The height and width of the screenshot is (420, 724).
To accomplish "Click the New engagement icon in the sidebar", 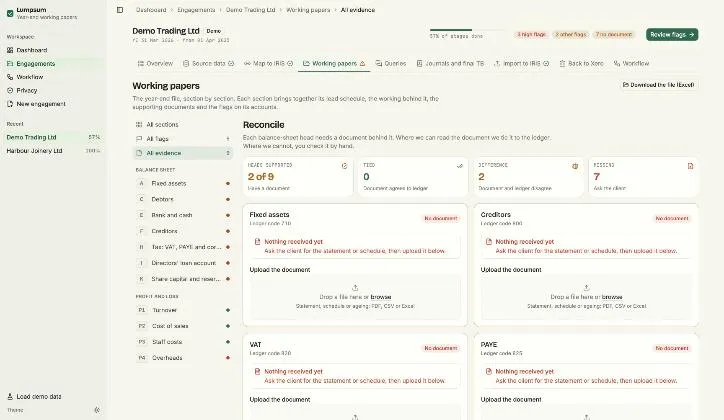I will point(10,104).
